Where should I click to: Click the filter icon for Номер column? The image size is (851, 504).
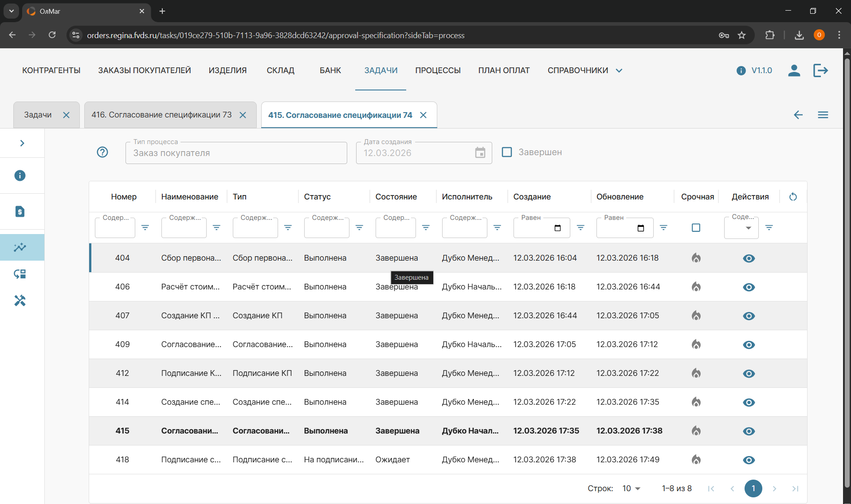pos(145,227)
